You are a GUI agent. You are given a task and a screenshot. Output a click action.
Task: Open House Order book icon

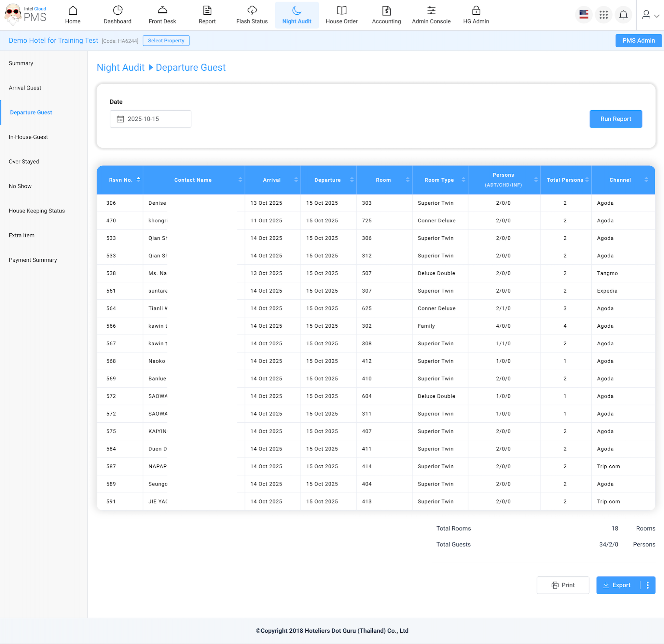341,10
